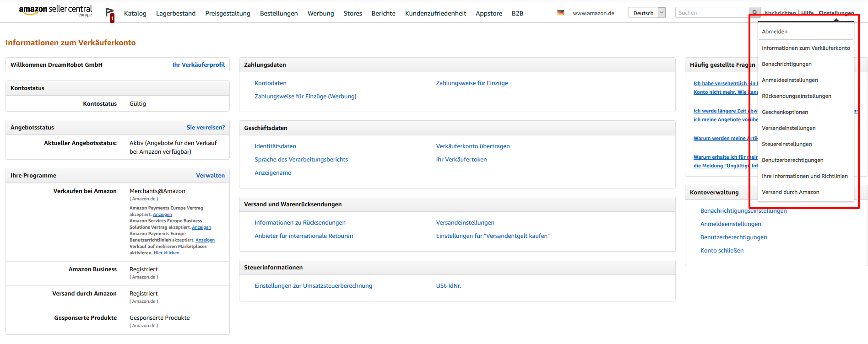
Task: Open Zahlungsweise für Einzüge (Werbung) link
Action: (305, 97)
